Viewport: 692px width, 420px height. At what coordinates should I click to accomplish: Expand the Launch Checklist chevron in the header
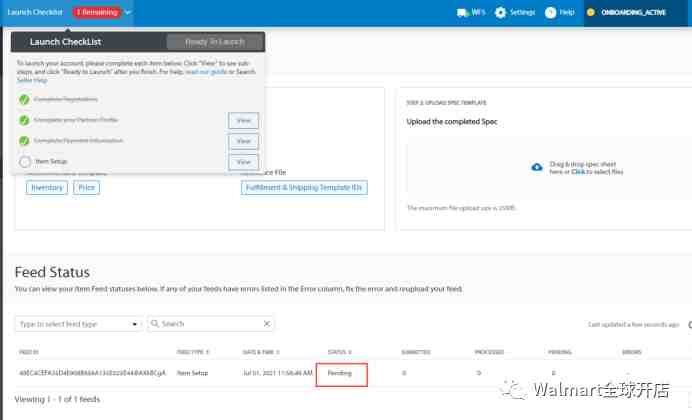(x=128, y=12)
